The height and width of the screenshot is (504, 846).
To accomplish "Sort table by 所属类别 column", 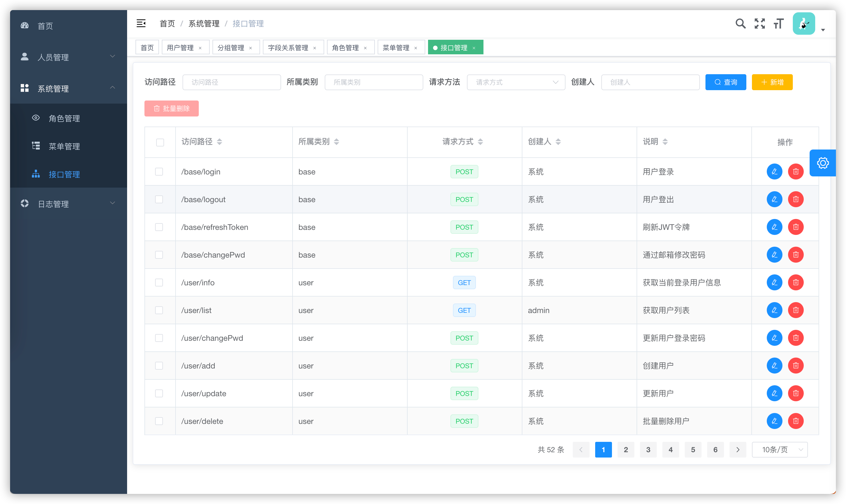I will 336,142.
